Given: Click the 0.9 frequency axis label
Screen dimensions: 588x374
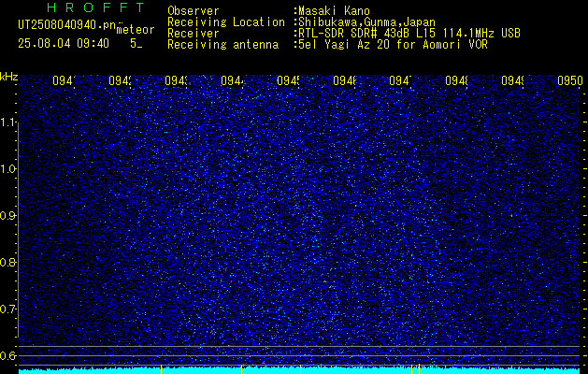Looking at the screenshot, I should click(7, 215).
